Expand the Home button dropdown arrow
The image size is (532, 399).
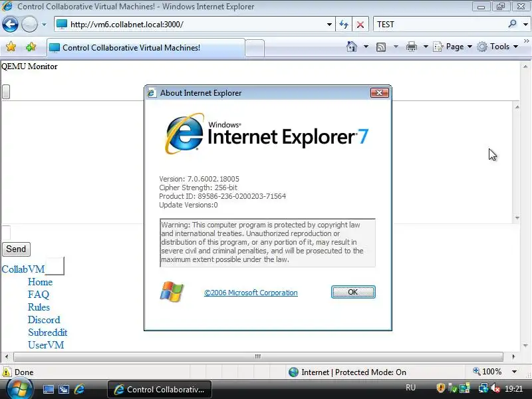click(366, 47)
